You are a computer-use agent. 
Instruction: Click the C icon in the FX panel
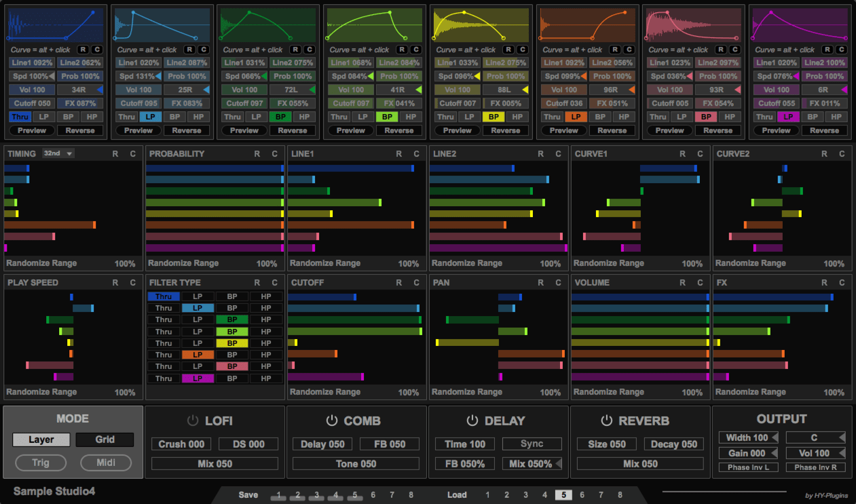[x=842, y=283]
